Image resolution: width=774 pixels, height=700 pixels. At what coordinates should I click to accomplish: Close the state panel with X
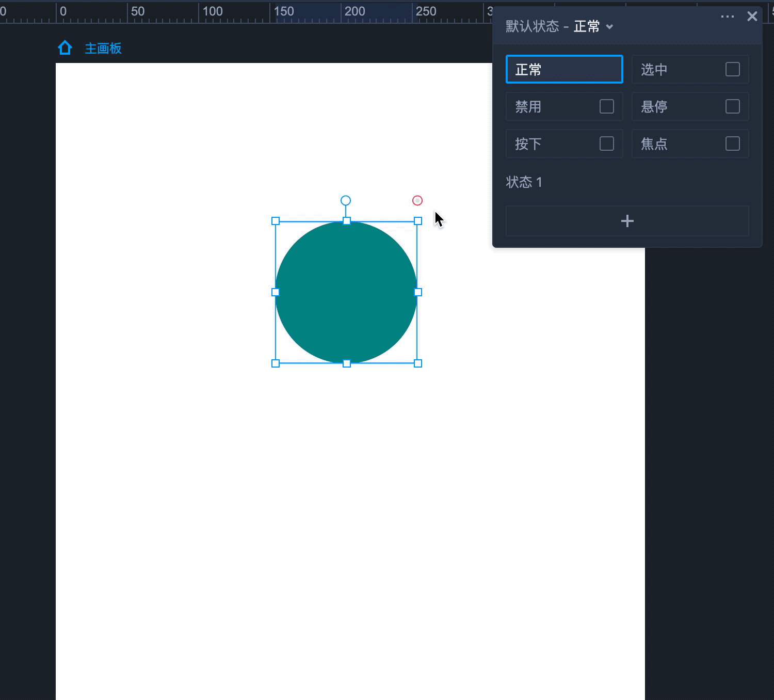(752, 17)
